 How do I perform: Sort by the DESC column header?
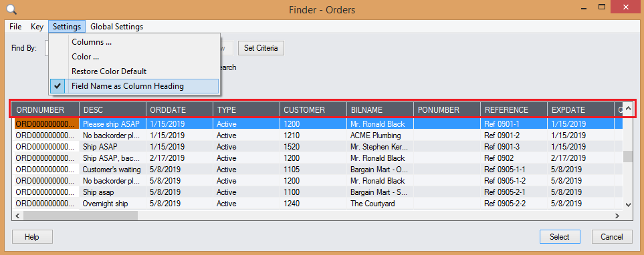click(x=112, y=110)
